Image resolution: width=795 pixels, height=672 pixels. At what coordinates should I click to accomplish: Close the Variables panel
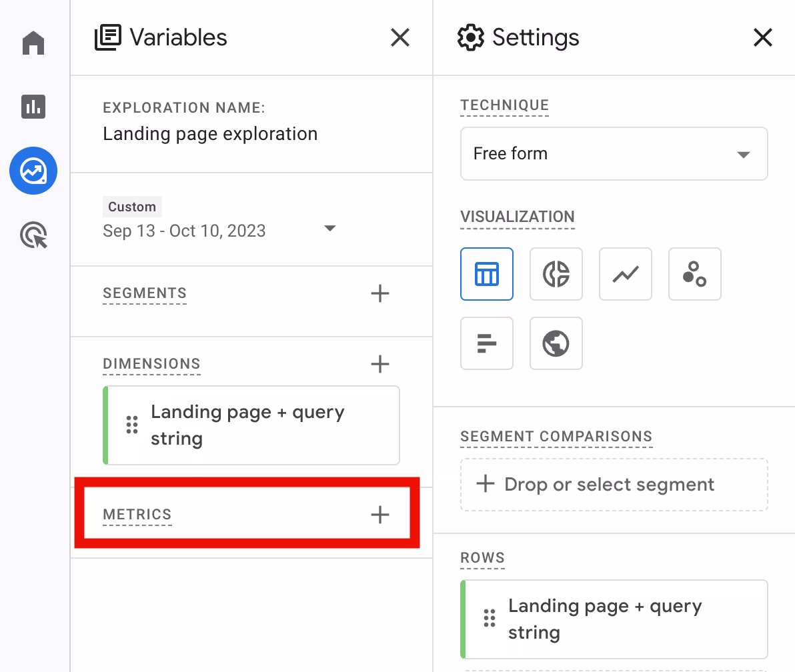point(400,37)
